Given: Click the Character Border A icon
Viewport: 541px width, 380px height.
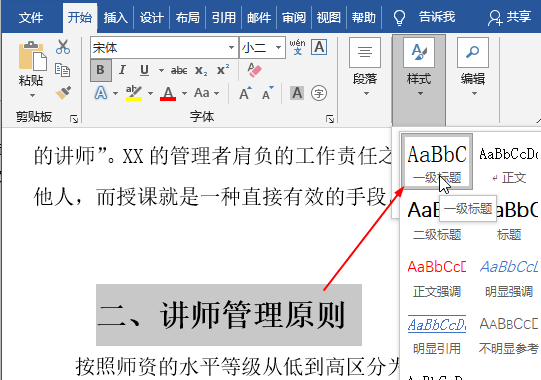Looking at the screenshot, I should [x=319, y=47].
